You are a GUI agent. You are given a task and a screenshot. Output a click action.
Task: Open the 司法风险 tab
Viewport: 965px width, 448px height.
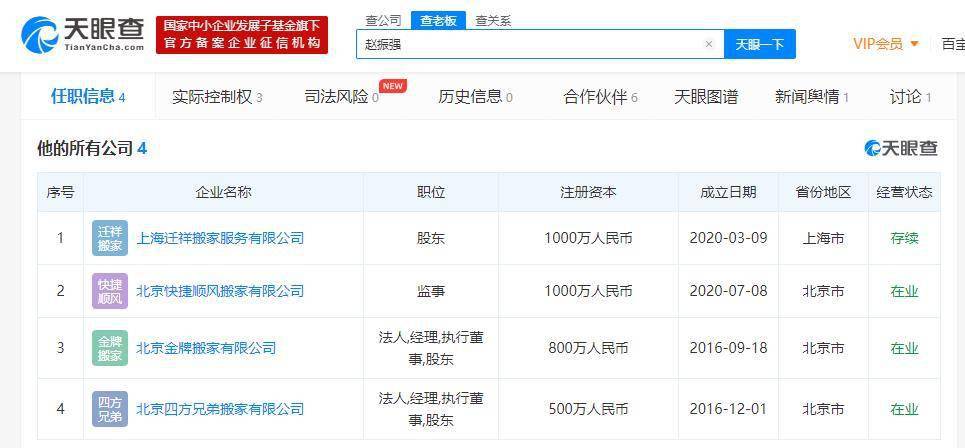pyautogui.click(x=342, y=97)
